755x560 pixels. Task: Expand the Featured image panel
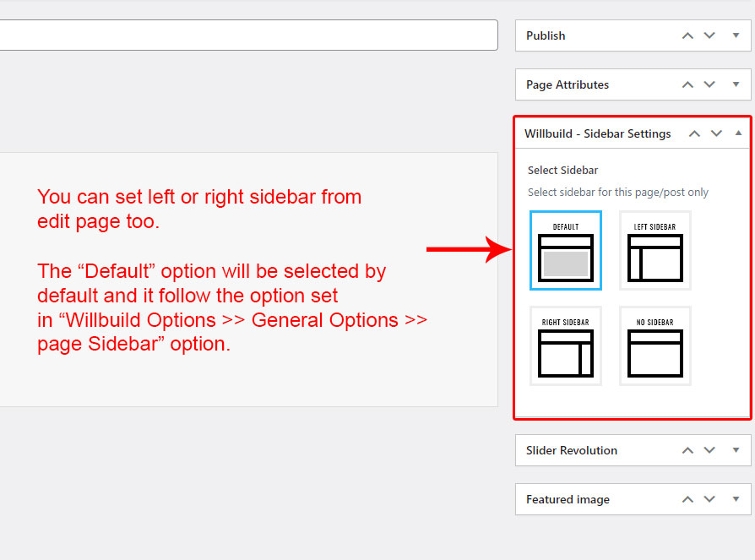(x=736, y=499)
